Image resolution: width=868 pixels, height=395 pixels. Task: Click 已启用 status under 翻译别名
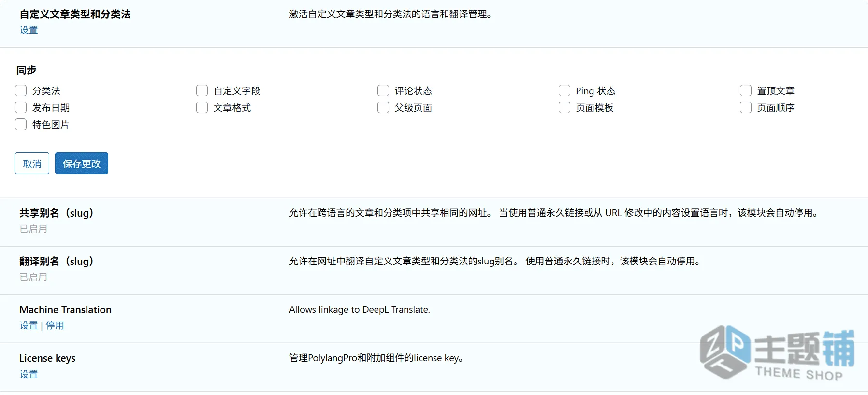pos(33,277)
